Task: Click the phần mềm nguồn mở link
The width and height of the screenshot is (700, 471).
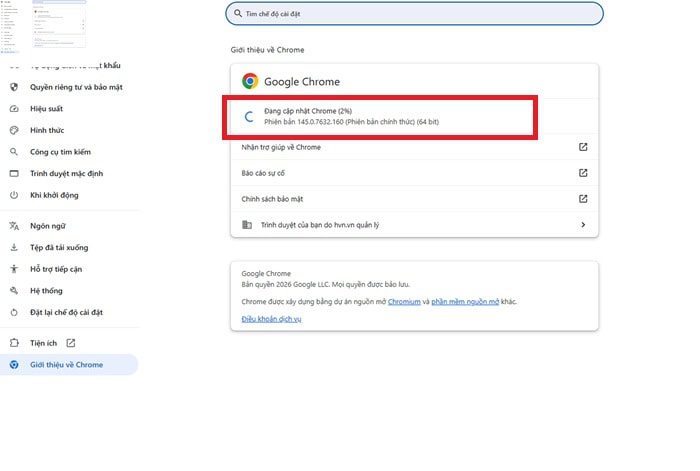Action: pyautogui.click(x=464, y=301)
